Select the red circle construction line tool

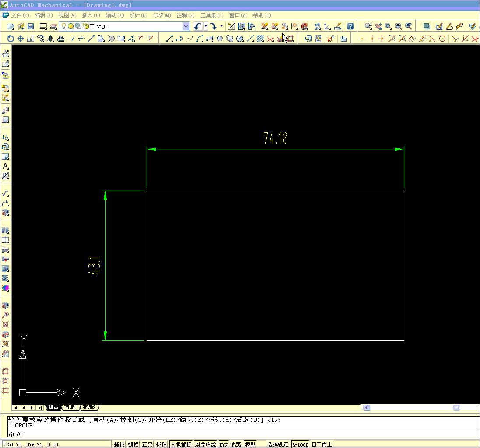tap(442, 39)
